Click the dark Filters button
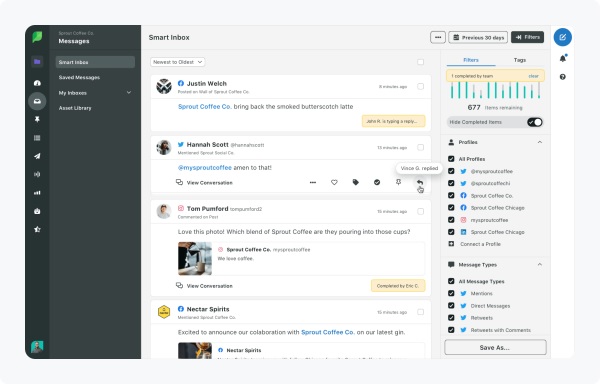This screenshot has height=384, width=606. coord(528,37)
